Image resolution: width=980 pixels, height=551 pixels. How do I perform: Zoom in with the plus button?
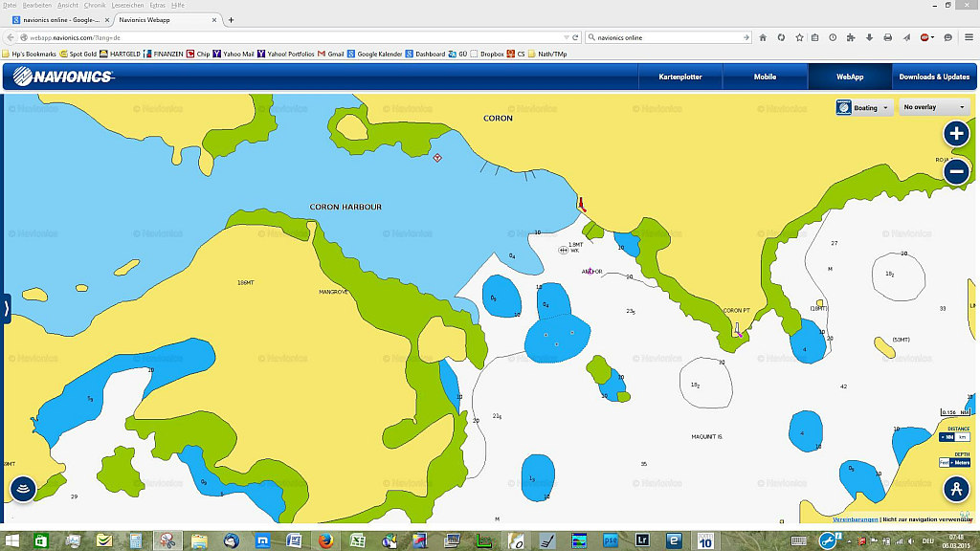pyautogui.click(x=956, y=133)
